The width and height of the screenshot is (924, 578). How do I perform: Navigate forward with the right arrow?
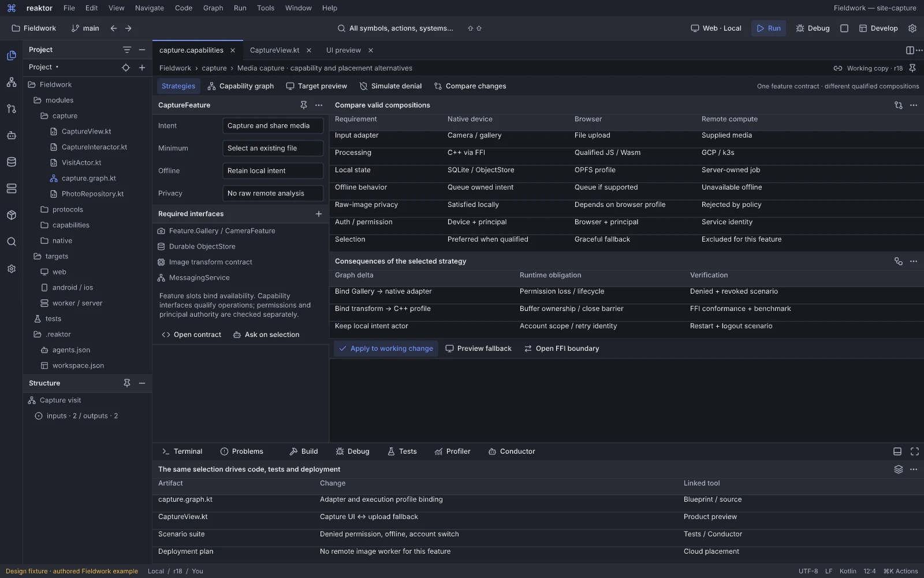pos(128,28)
